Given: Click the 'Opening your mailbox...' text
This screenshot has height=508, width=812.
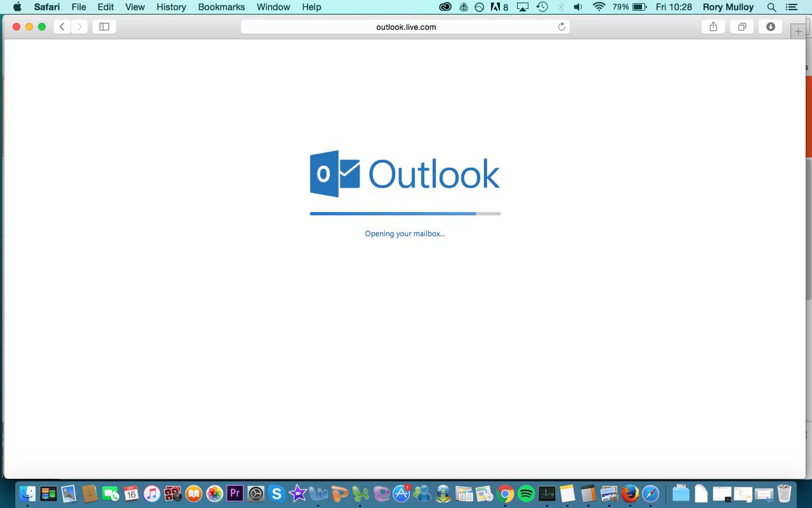Looking at the screenshot, I should (405, 234).
